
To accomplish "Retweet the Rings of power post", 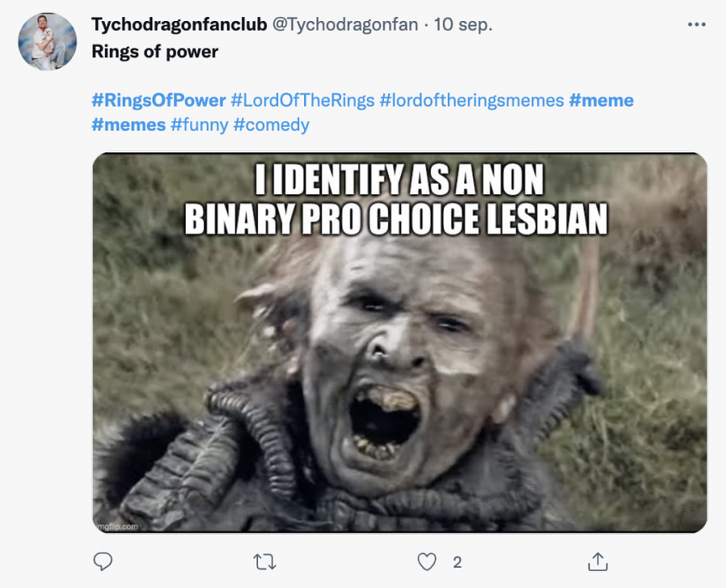I will (265, 562).
